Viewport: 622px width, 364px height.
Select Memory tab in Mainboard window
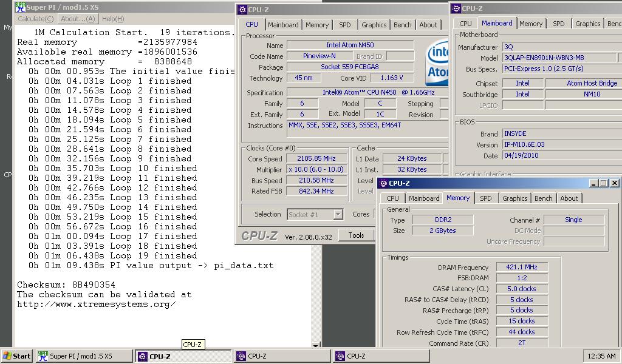pos(531,24)
